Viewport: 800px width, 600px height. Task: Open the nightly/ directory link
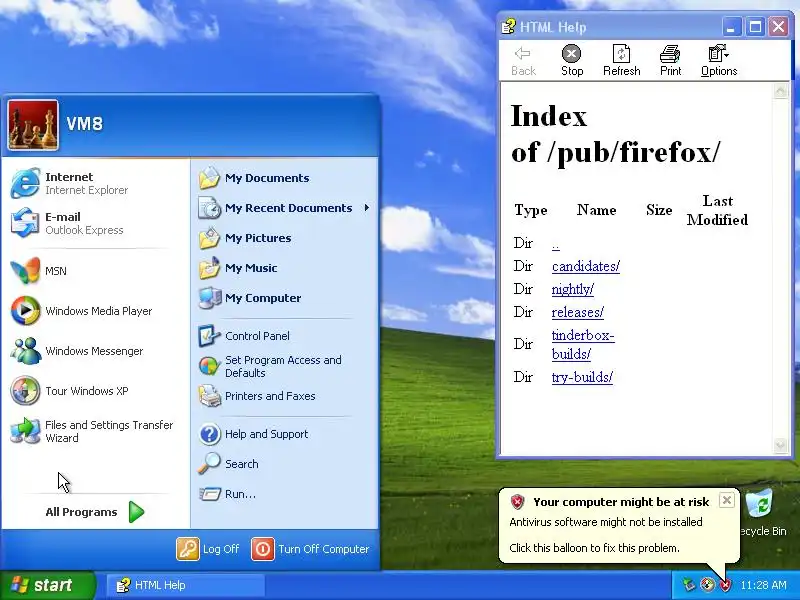click(x=572, y=289)
